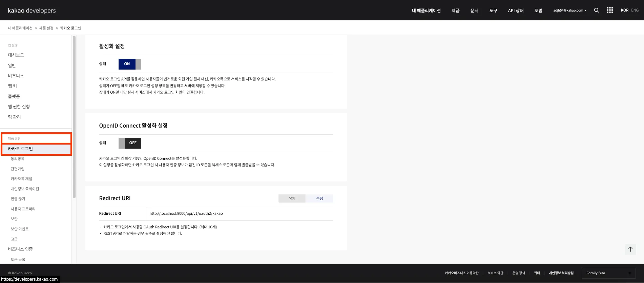Select 플랫폼 in the sidebar
The width and height of the screenshot is (644, 283).
point(14,96)
